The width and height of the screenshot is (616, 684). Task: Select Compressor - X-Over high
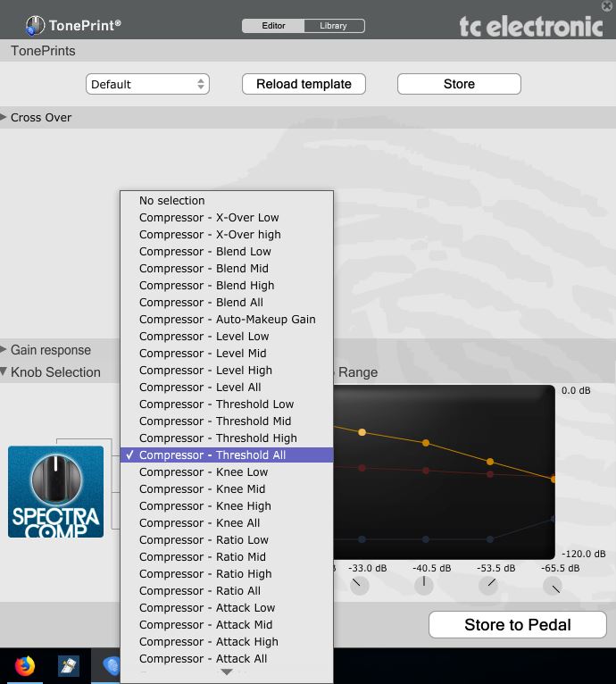[227, 235]
